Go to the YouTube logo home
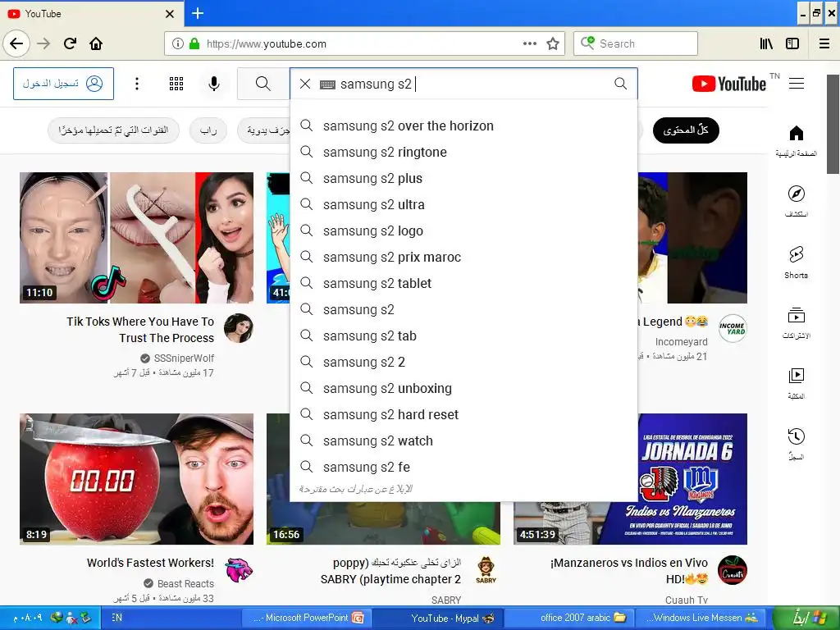 coord(729,84)
